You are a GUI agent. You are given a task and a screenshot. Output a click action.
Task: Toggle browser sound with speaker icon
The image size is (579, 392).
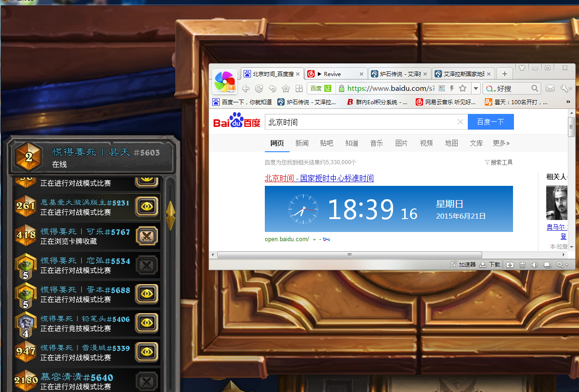[x=534, y=265]
